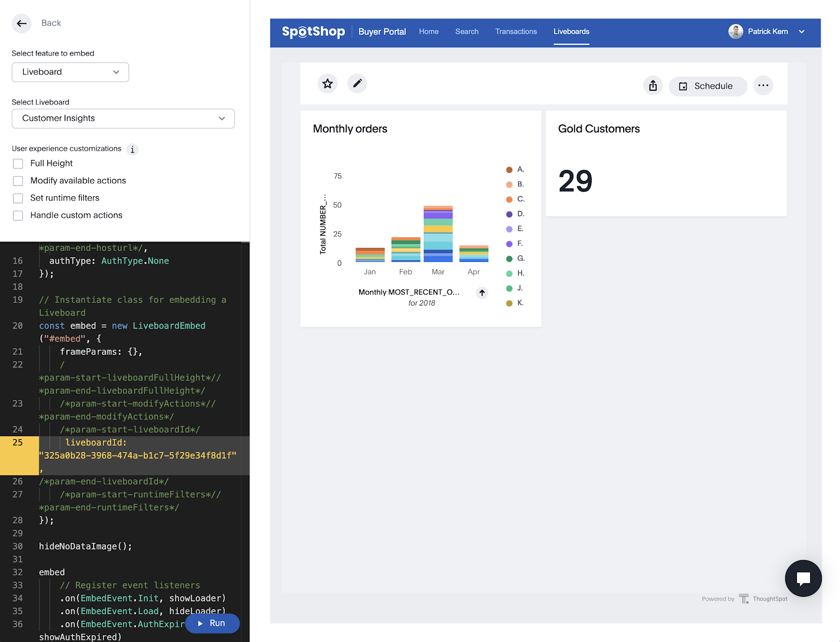The width and height of the screenshot is (840, 642).
Task: Expand the Patrick Kern user menu
Action: click(801, 31)
